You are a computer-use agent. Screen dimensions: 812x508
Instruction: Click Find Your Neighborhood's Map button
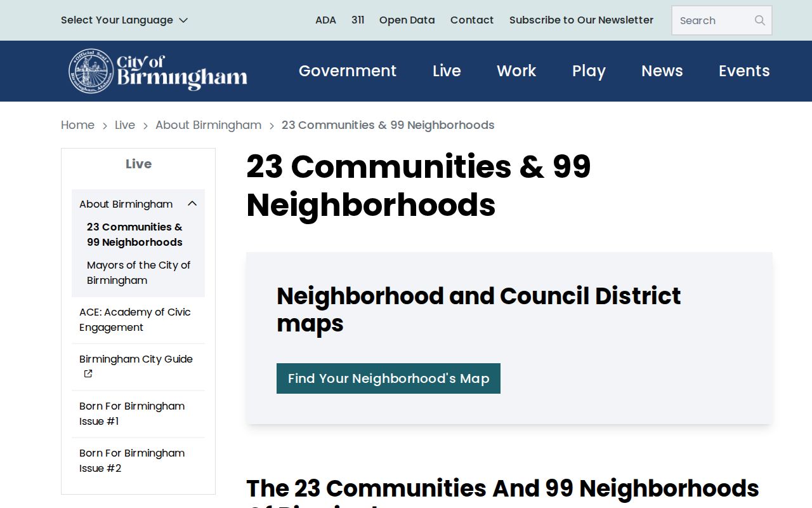[x=388, y=378]
